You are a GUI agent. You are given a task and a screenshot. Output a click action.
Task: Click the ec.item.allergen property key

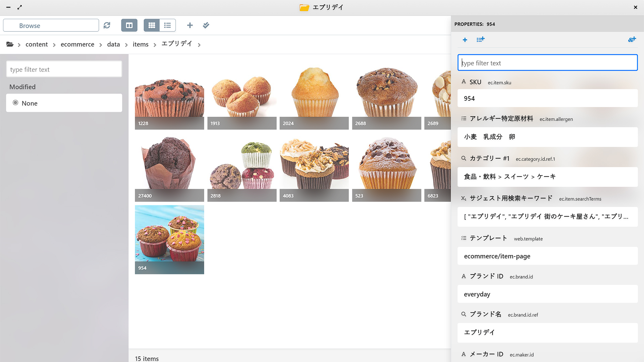coord(556,119)
